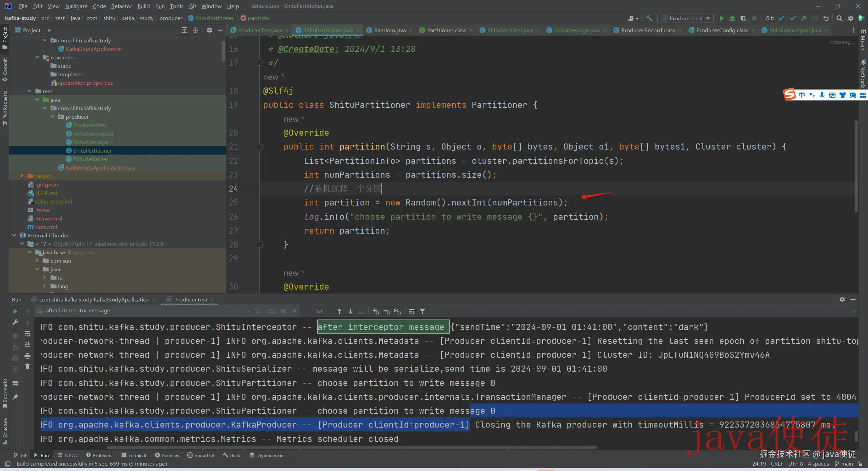
Task: Click the Git Commit checkmark icon
Action: (x=793, y=18)
